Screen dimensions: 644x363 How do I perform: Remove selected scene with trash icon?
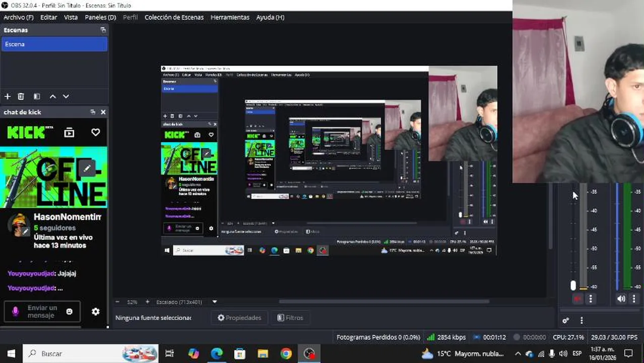tap(21, 96)
